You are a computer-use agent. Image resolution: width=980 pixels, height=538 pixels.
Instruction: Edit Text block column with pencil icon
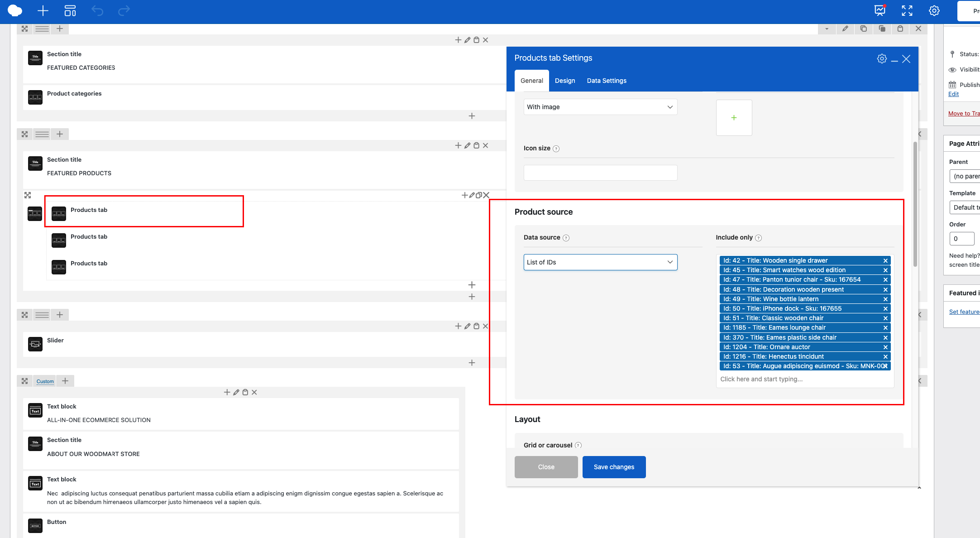click(236, 392)
